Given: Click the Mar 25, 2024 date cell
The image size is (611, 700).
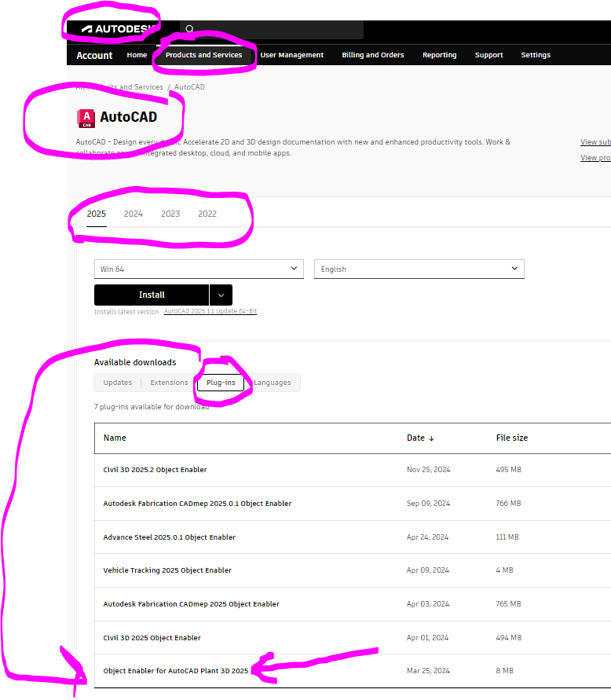Looking at the screenshot, I should (428, 671).
